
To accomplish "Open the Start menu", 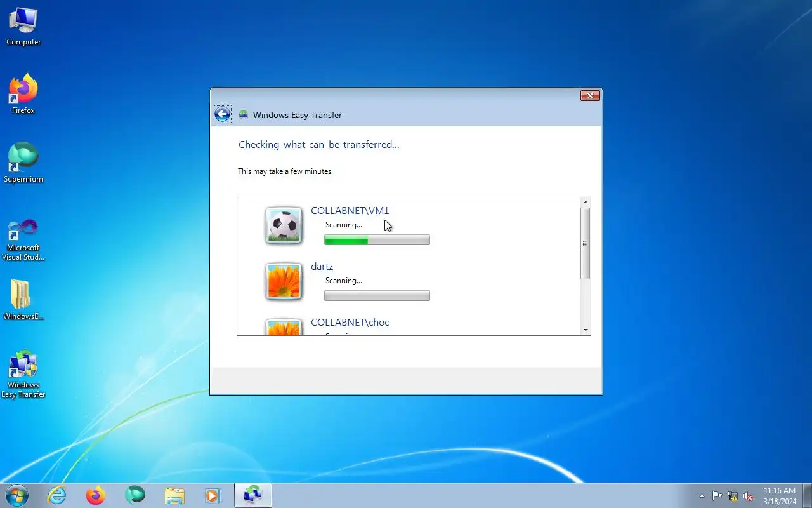I will click(x=16, y=495).
